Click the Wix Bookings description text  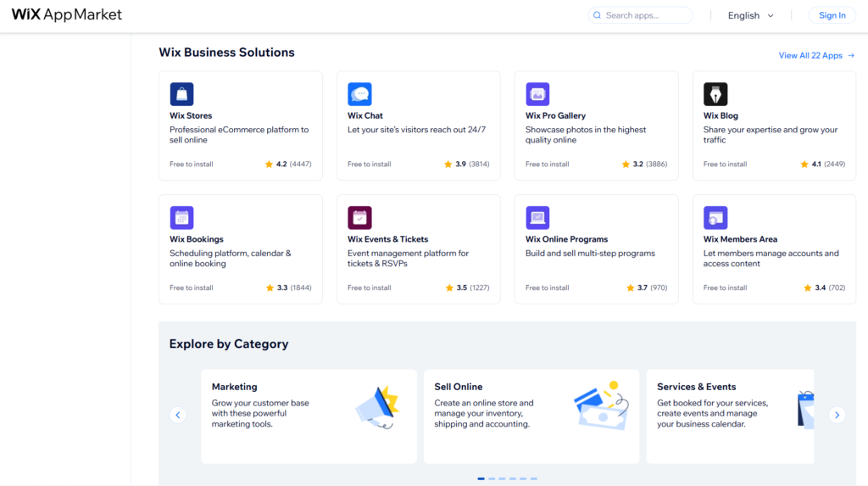click(231, 258)
